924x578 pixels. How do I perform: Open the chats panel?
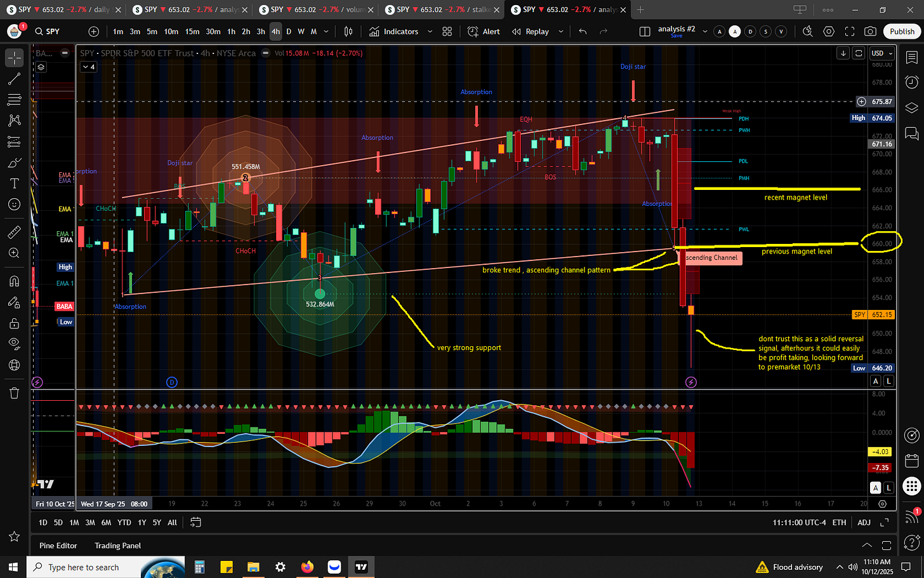click(912, 133)
